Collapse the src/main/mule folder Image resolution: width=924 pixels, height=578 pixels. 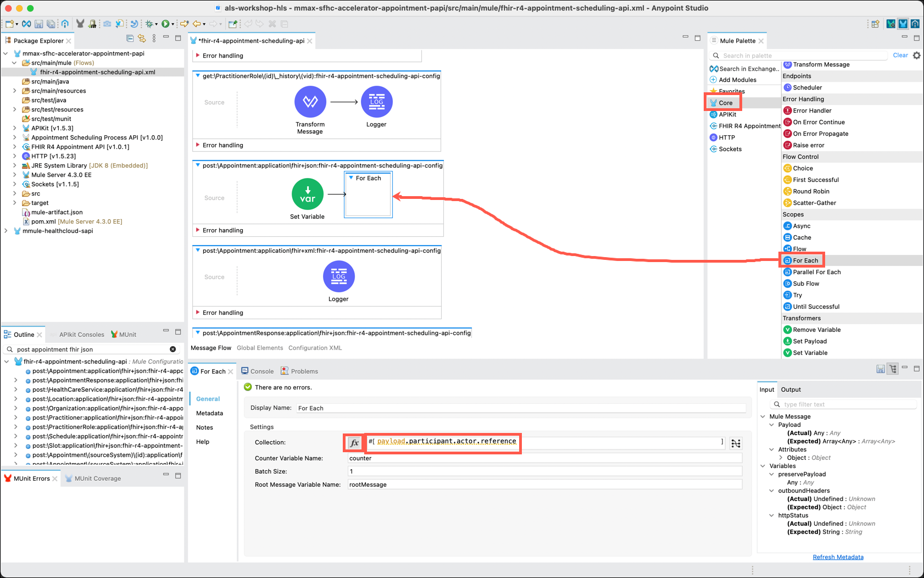pyautogui.click(x=15, y=63)
